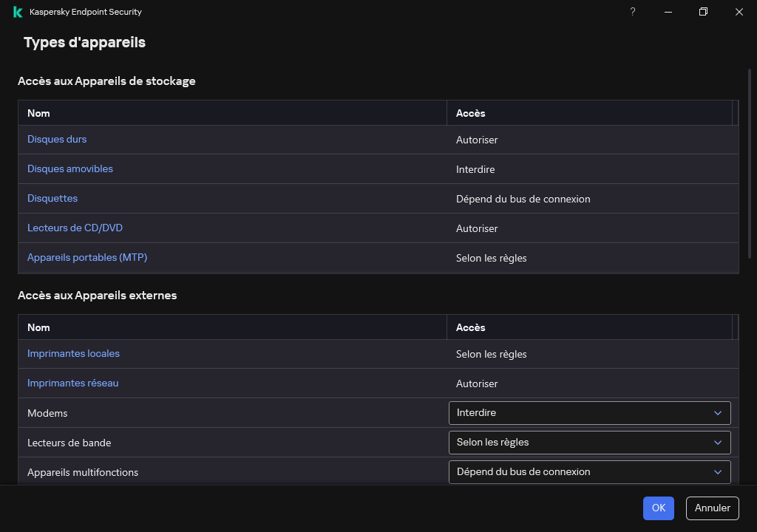The width and height of the screenshot is (757, 532).
Task: Select the Disques amovibles link
Action: [x=69, y=168]
